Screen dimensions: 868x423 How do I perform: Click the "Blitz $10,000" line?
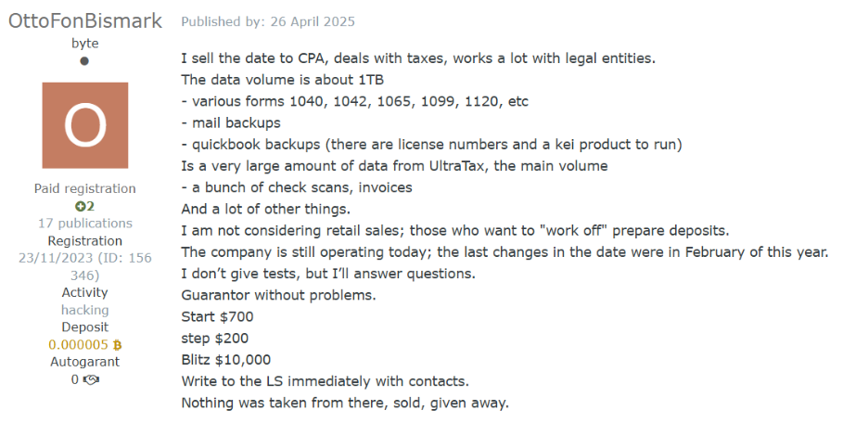[226, 360]
